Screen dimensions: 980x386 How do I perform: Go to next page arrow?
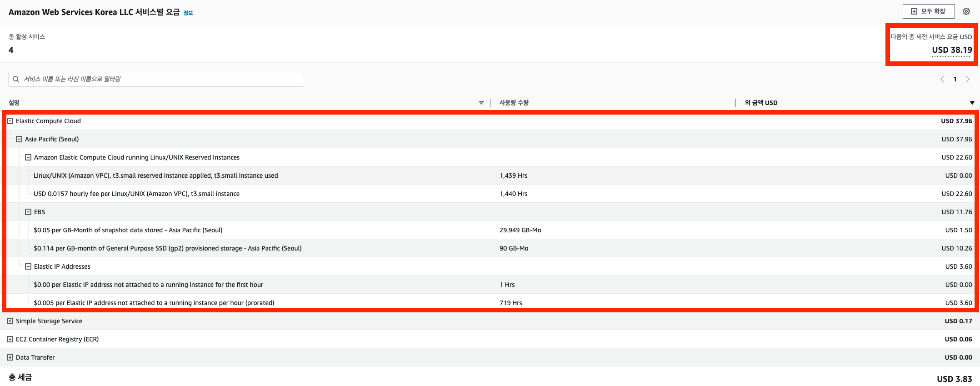pyautogui.click(x=968, y=79)
